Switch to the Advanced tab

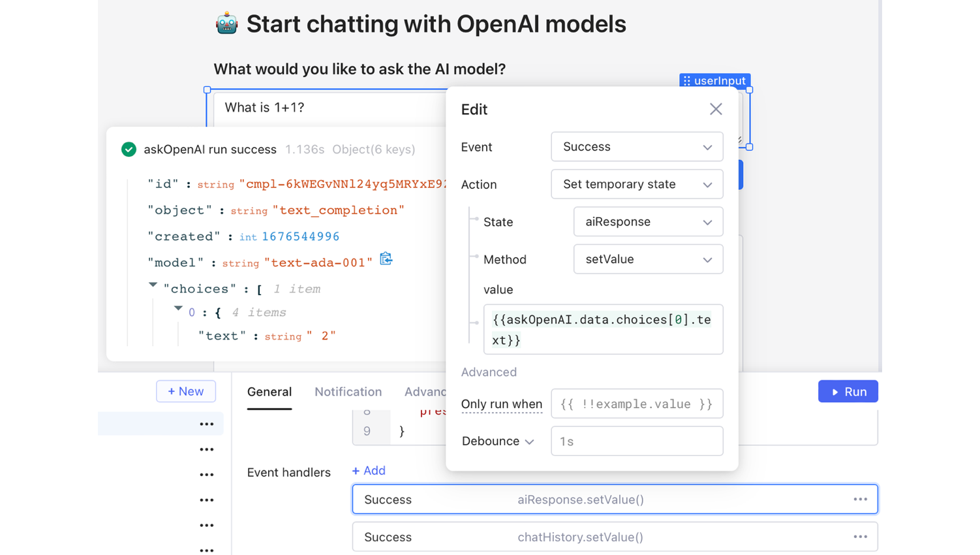[425, 392]
